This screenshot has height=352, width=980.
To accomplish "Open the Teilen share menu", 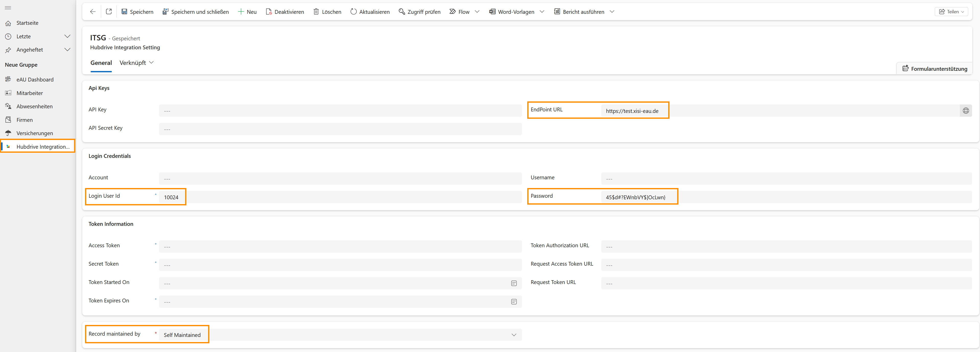I will pos(951,12).
